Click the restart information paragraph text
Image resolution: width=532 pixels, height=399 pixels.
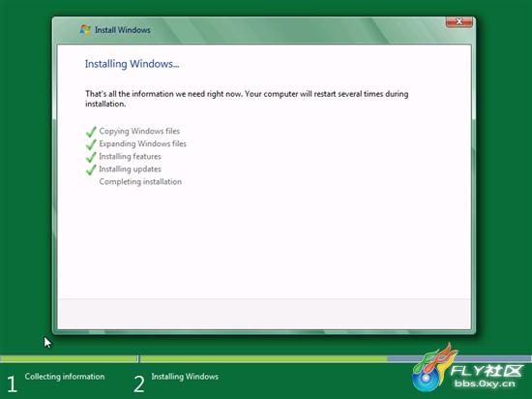pyautogui.click(x=247, y=99)
